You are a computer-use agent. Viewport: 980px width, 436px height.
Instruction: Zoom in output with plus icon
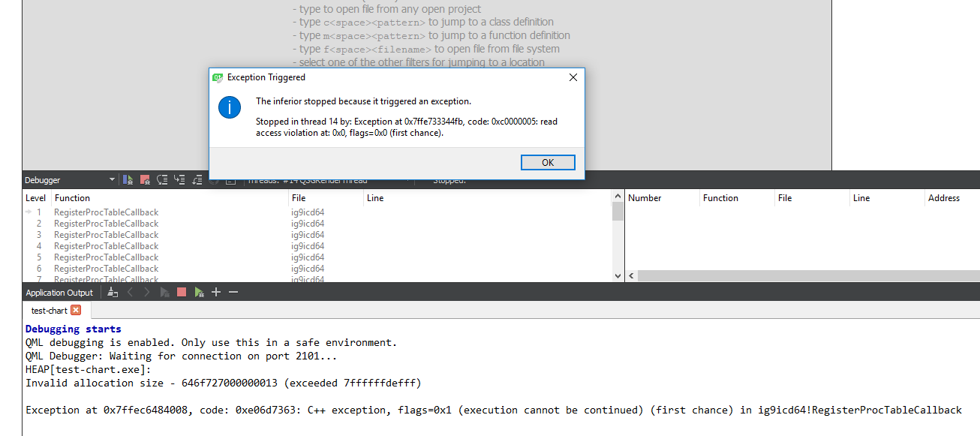tap(216, 293)
